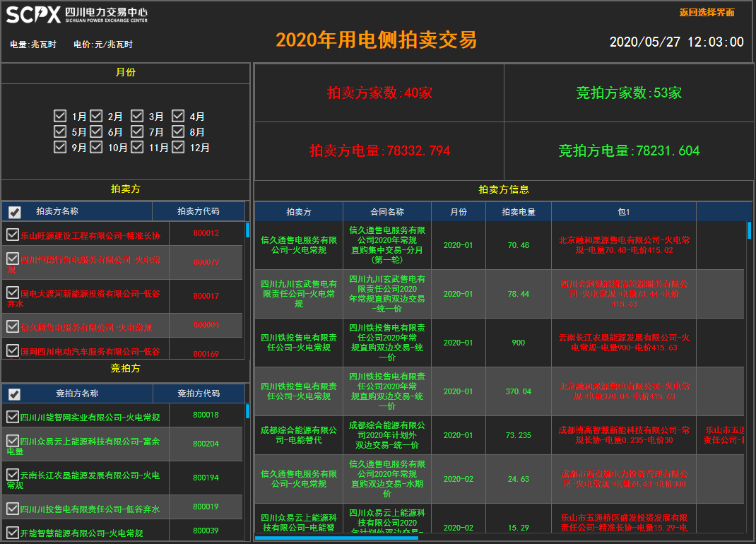Toggle the 4月 checkbox
756x544 pixels.
(178, 116)
